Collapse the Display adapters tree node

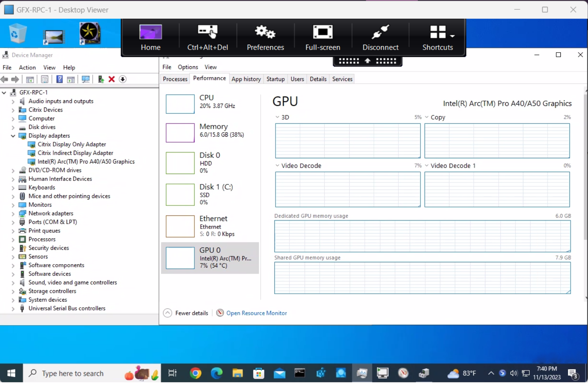coord(13,136)
